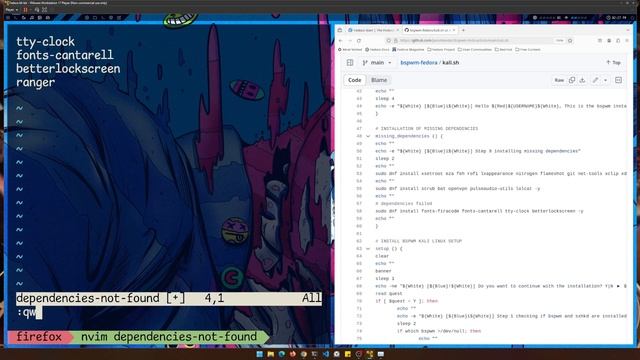Click line 58 fonts-firacode install line
This screenshot has height=360, width=640.
click(x=479, y=211)
